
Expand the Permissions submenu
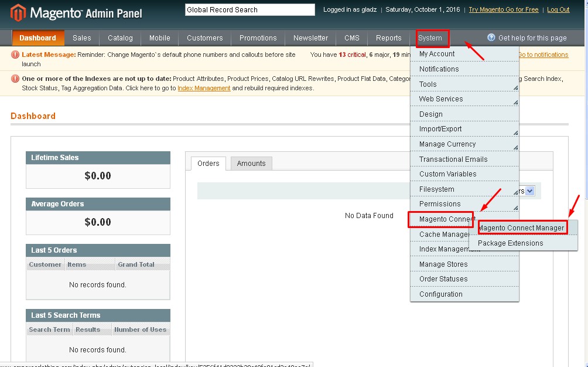pyautogui.click(x=464, y=204)
